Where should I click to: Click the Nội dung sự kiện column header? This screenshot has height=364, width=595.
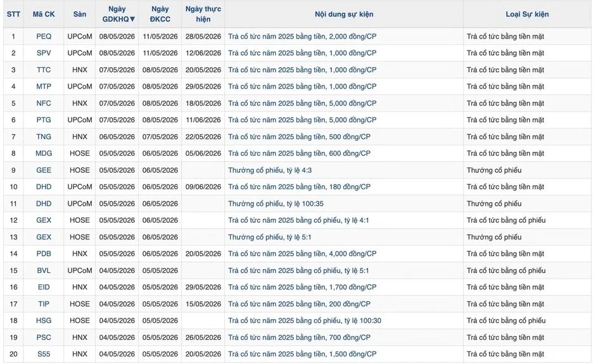tap(344, 14)
